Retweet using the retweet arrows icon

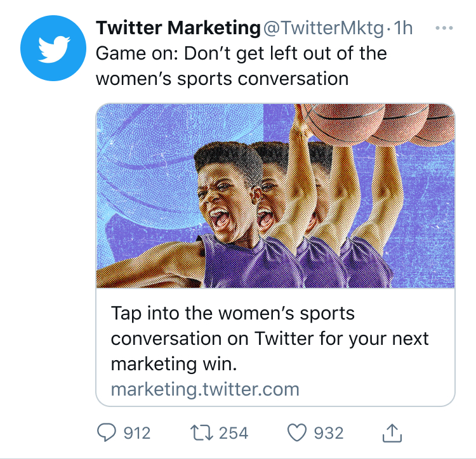pyautogui.click(x=201, y=433)
